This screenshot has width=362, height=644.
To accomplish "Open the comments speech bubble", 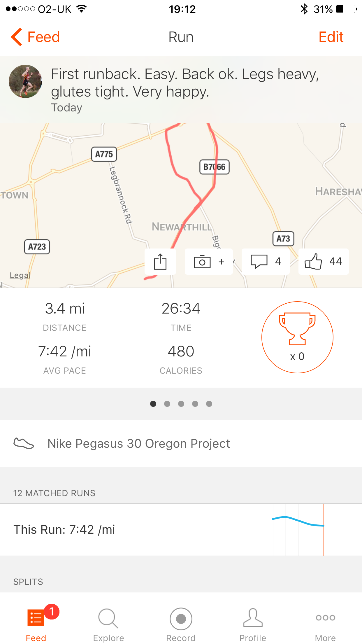I will click(259, 261).
